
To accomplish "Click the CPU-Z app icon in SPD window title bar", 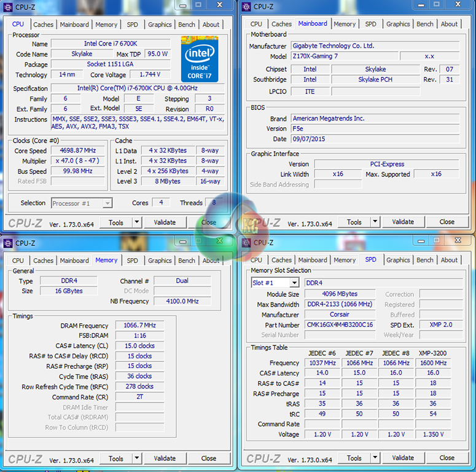I will [x=246, y=243].
